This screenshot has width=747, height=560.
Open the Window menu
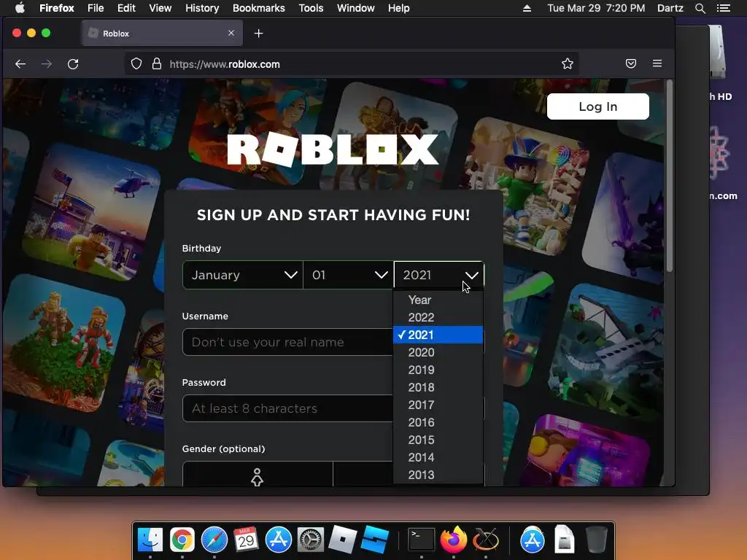tap(355, 8)
